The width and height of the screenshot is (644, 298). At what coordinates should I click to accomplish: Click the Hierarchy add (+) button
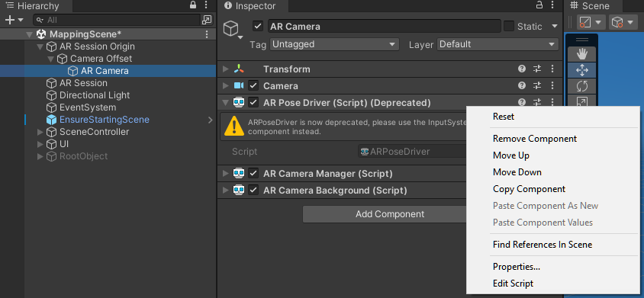(x=9, y=20)
